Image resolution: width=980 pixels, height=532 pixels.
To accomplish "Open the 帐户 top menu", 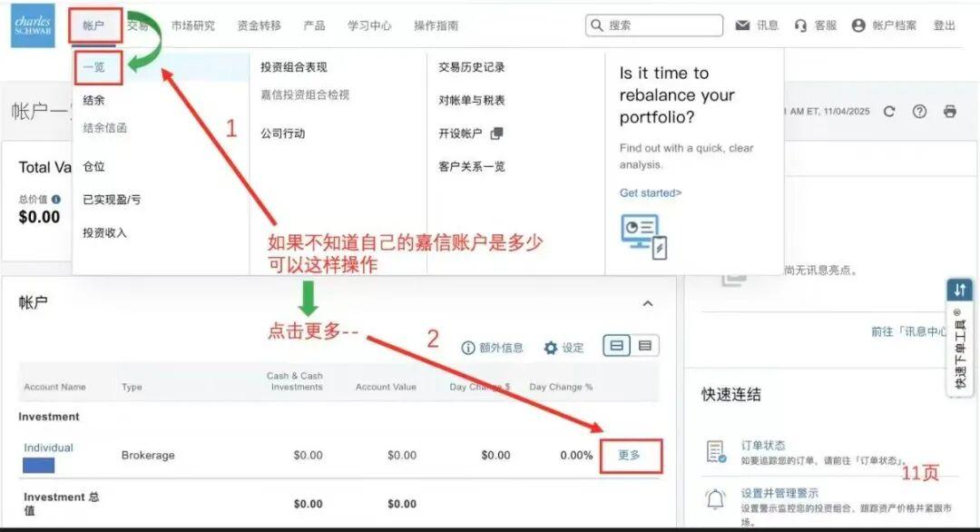I will pos(93,25).
